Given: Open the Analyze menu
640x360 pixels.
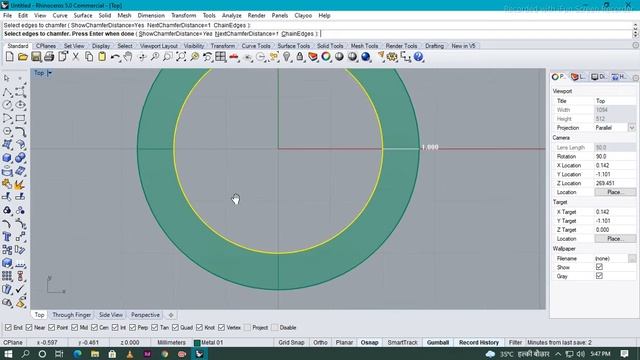Looking at the screenshot, I should [x=231, y=16].
